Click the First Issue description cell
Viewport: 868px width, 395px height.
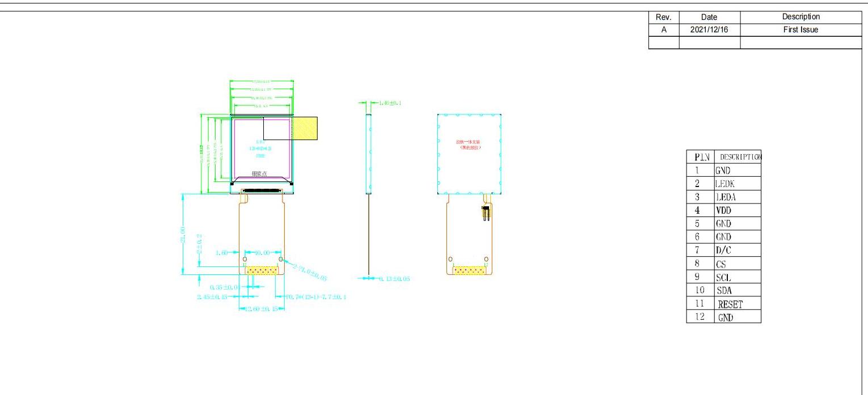tap(800, 30)
